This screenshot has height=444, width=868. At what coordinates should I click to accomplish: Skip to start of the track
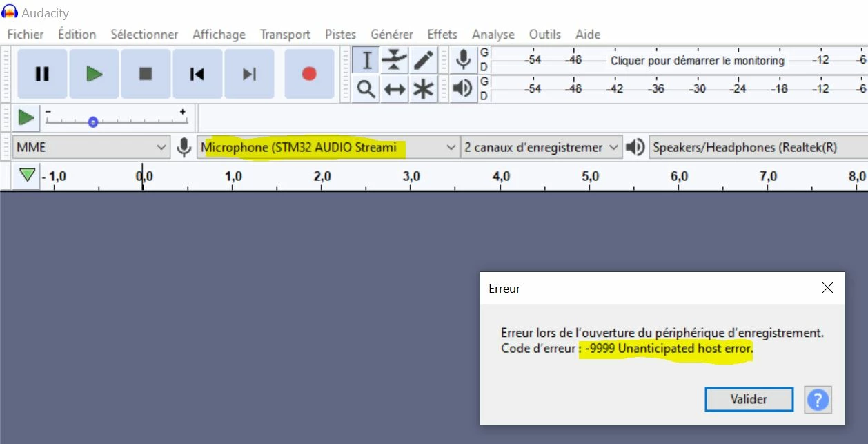pyautogui.click(x=197, y=74)
